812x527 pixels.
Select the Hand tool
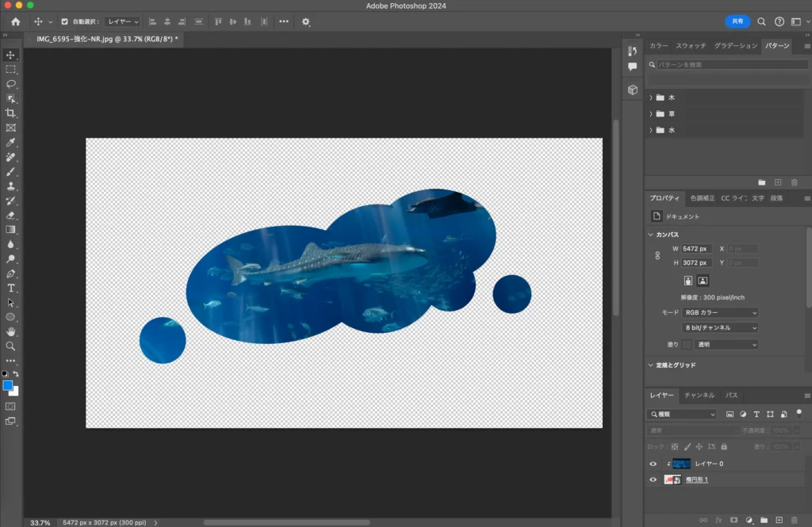pyautogui.click(x=11, y=331)
